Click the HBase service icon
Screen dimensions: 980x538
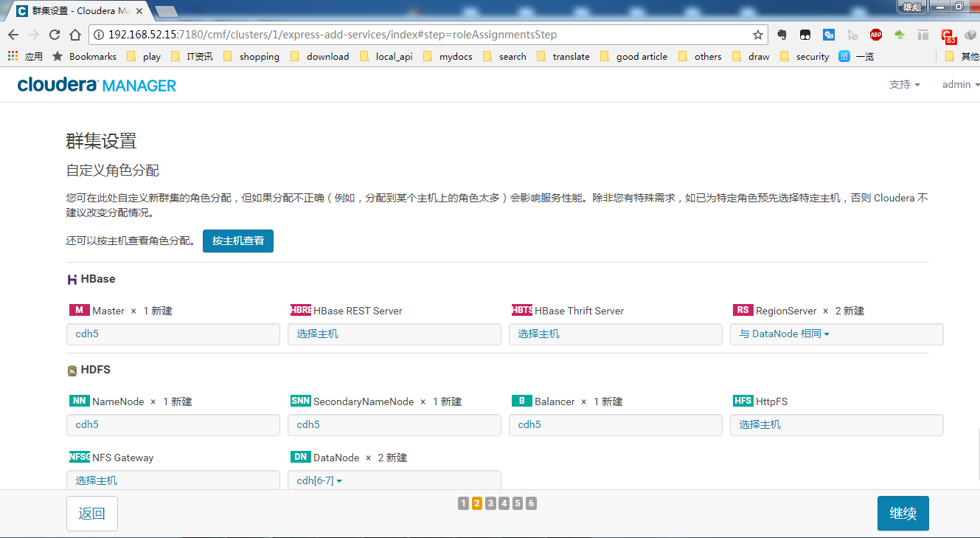pyautogui.click(x=72, y=280)
